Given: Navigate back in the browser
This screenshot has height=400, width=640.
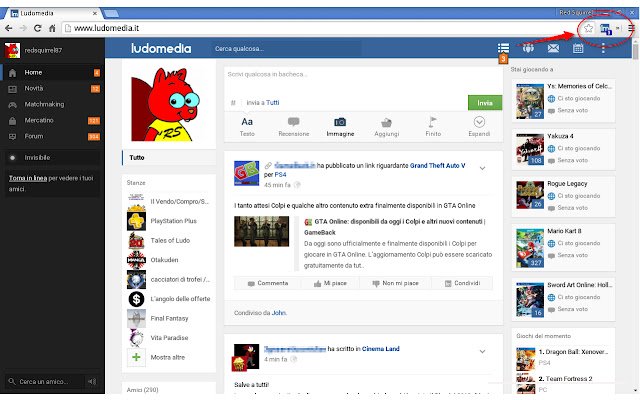Looking at the screenshot, I should pyautogui.click(x=9, y=28).
